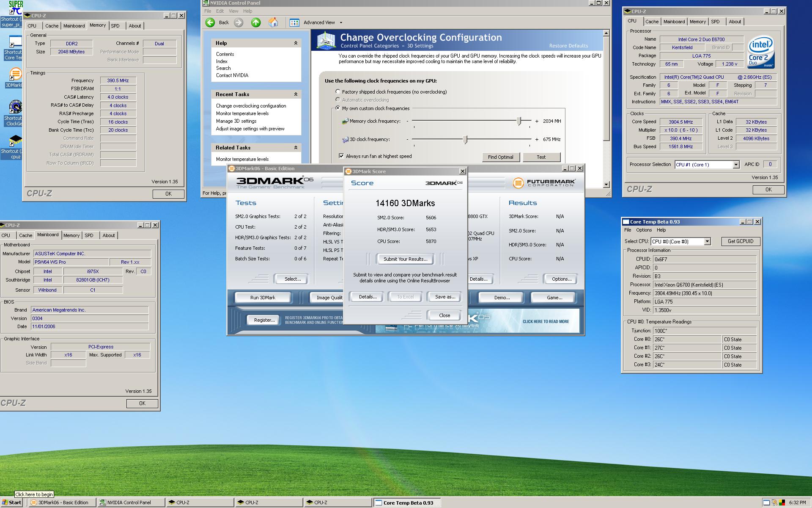
Task: Click the Intel Core 2 Duo logo
Action: click(761, 52)
